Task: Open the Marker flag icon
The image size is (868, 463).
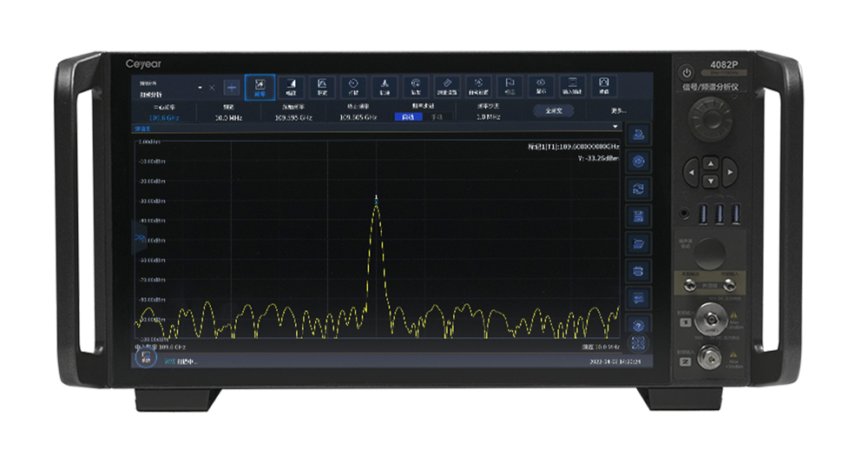Action: (x=510, y=86)
